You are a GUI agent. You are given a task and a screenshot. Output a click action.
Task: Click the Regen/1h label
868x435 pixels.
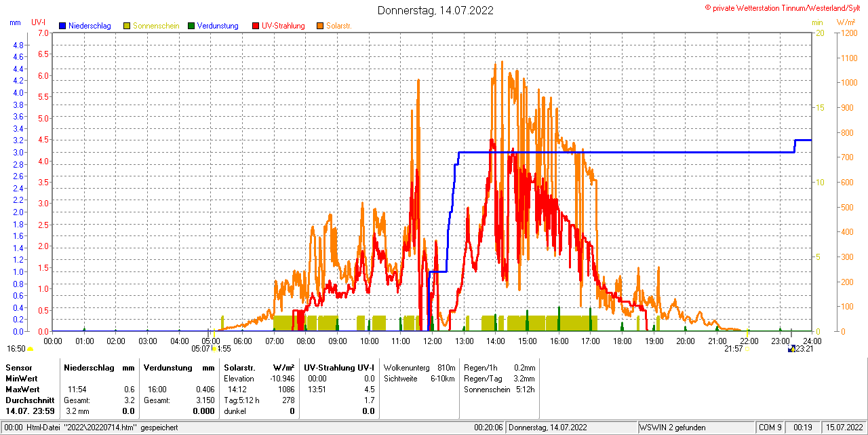pyautogui.click(x=481, y=367)
